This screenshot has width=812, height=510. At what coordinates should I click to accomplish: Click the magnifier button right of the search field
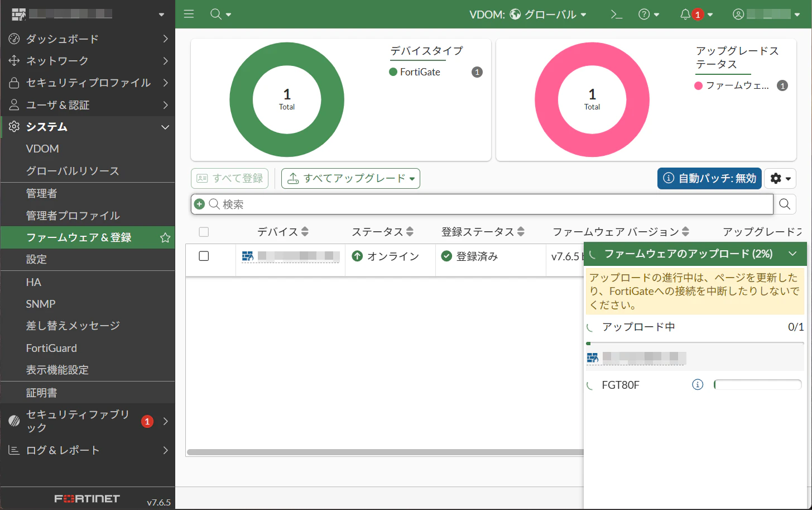click(785, 204)
